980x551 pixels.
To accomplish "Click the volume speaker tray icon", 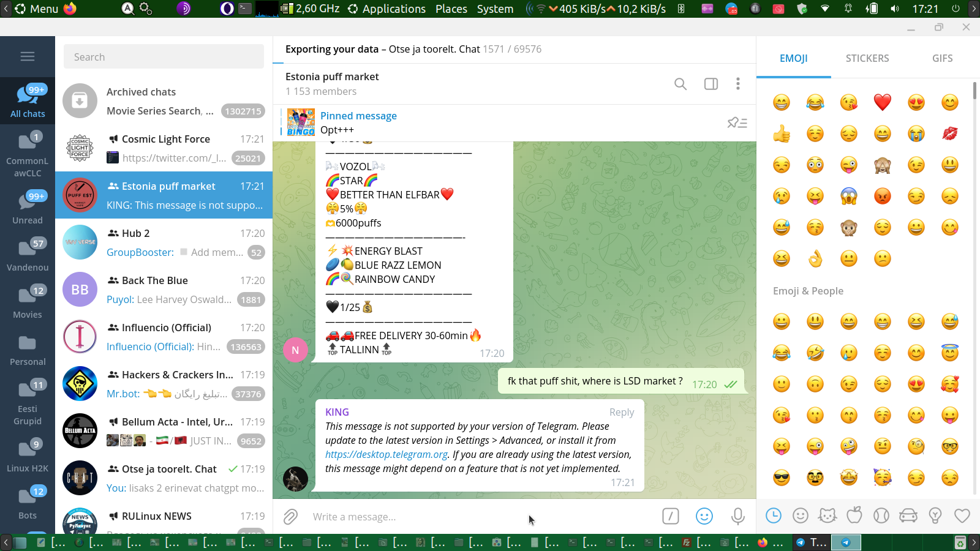I will (895, 9).
